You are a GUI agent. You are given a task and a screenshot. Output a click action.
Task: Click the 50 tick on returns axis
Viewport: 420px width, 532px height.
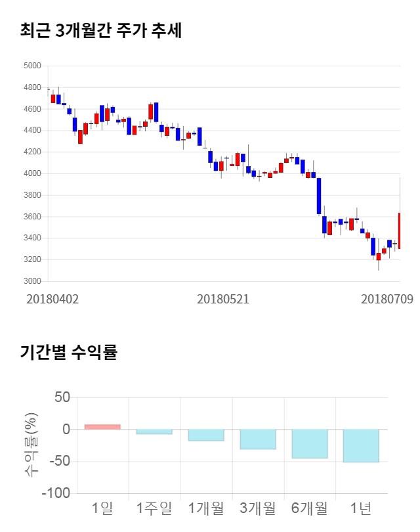(62, 397)
